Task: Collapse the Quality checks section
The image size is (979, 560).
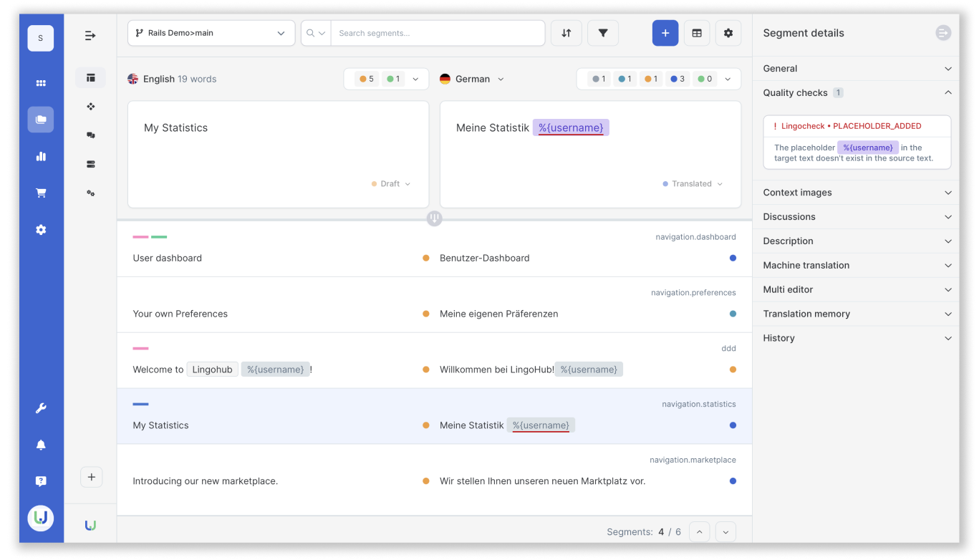Action: click(x=857, y=92)
